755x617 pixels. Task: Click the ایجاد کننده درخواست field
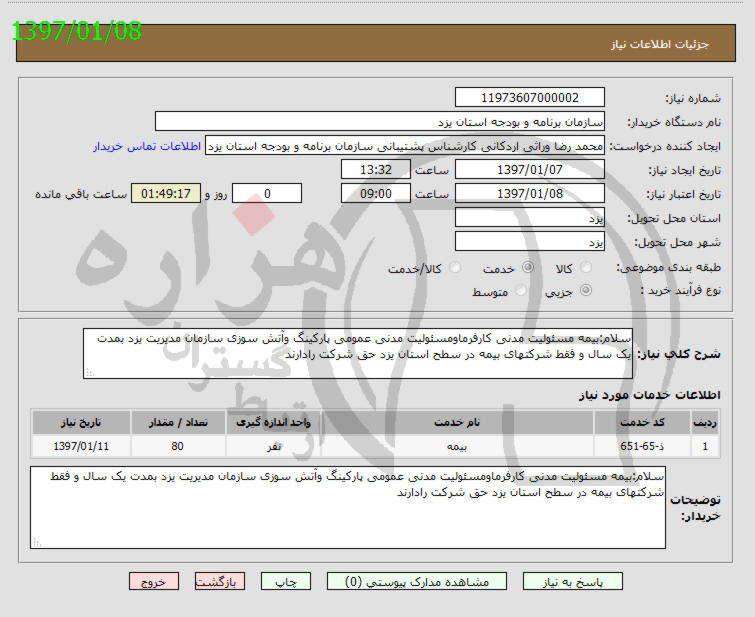point(405,145)
